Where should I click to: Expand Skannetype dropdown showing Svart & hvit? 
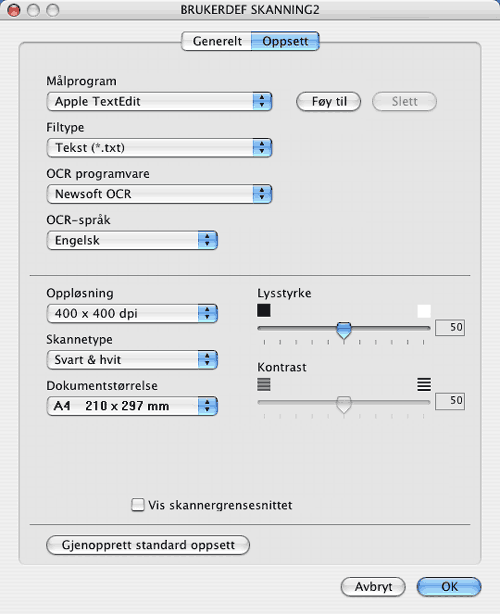coord(132,360)
